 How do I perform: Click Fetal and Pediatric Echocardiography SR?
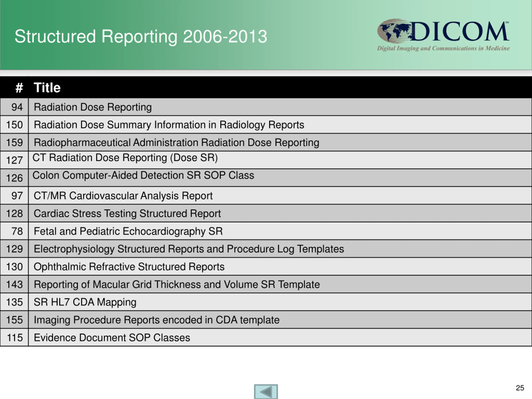[x=128, y=231]
